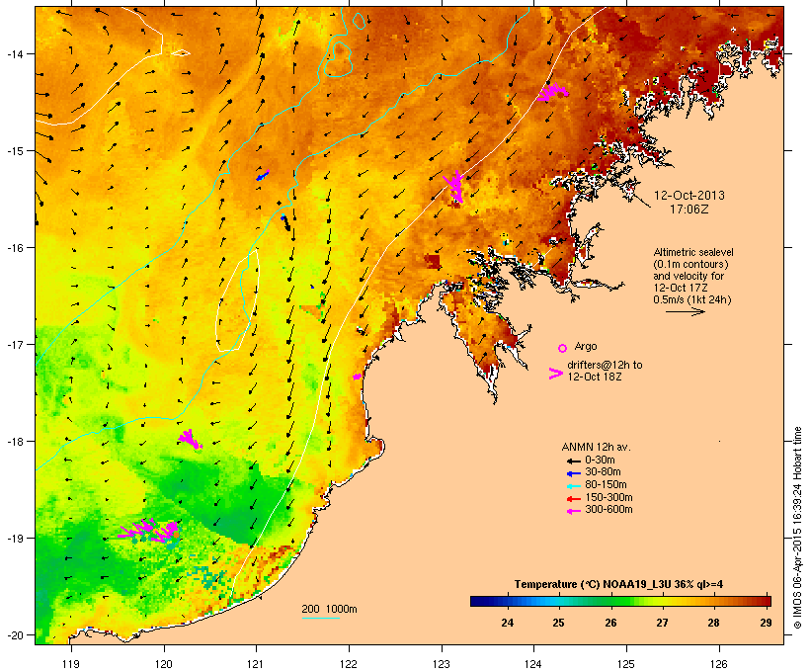Click the '30-80m' depth label
The image size is (810, 672).
click(x=603, y=472)
